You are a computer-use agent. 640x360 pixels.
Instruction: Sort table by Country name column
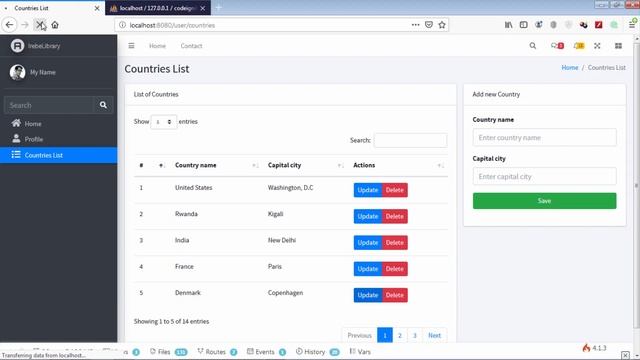coord(216,165)
